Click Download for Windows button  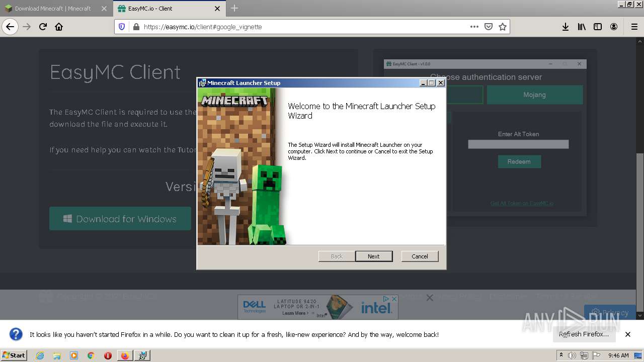point(120,219)
